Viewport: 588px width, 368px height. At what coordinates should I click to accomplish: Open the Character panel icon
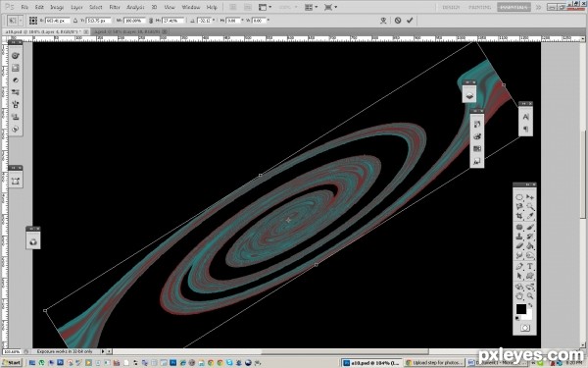point(525,117)
